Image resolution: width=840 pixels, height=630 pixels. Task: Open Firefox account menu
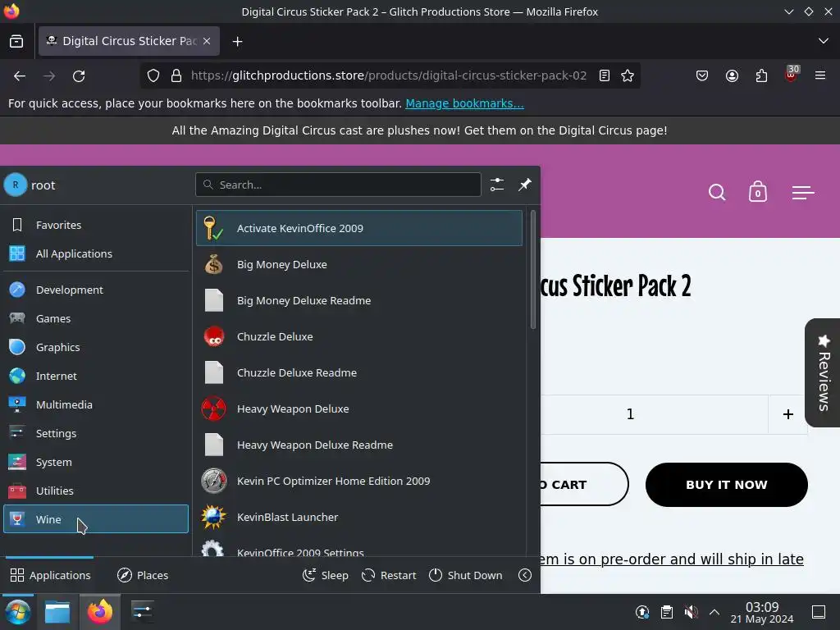(732, 76)
